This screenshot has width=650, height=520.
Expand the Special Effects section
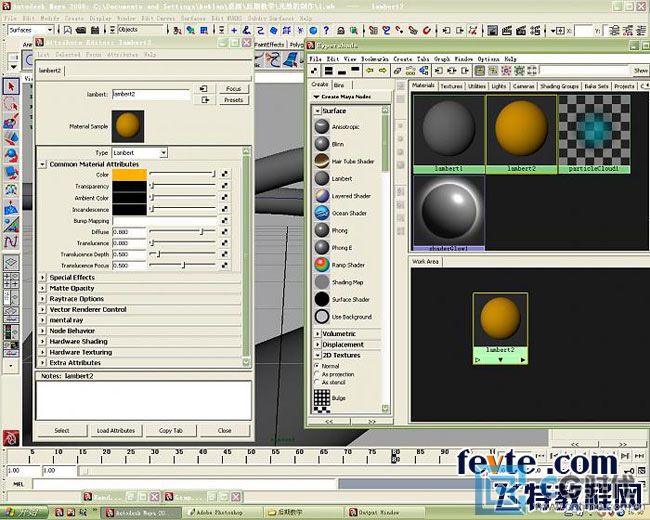[x=42, y=277]
